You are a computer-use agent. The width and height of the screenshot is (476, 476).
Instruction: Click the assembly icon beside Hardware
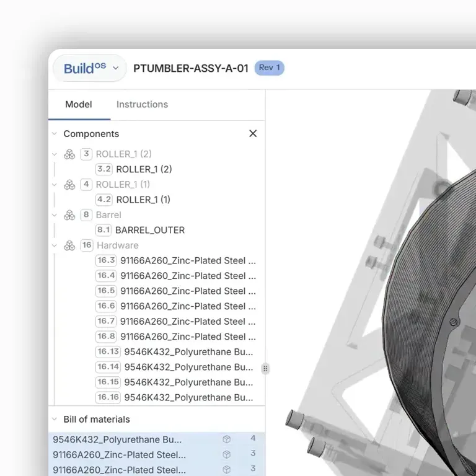point(69,245)
